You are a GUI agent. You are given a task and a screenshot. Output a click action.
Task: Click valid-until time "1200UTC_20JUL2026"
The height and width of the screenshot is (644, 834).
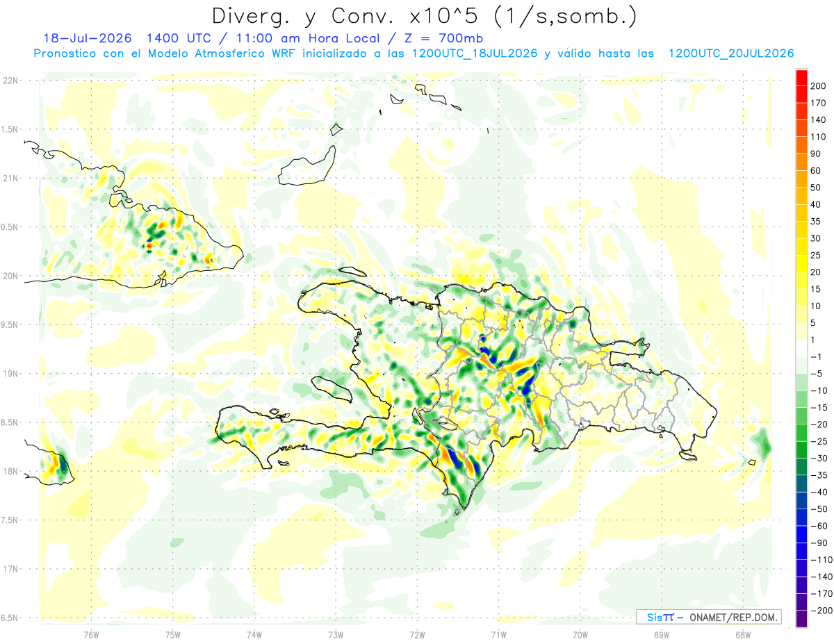(730, 53)
